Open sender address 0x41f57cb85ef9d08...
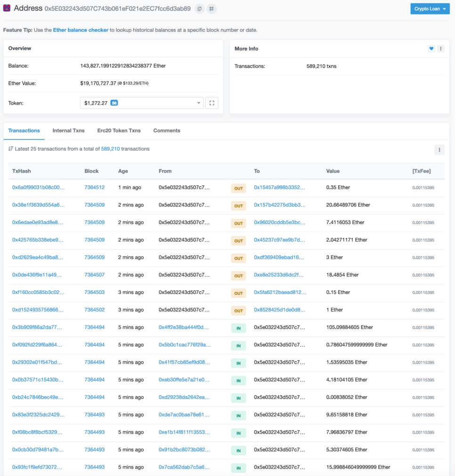The height and width of the screenshot is (476, 455). (x=184, y=362)
